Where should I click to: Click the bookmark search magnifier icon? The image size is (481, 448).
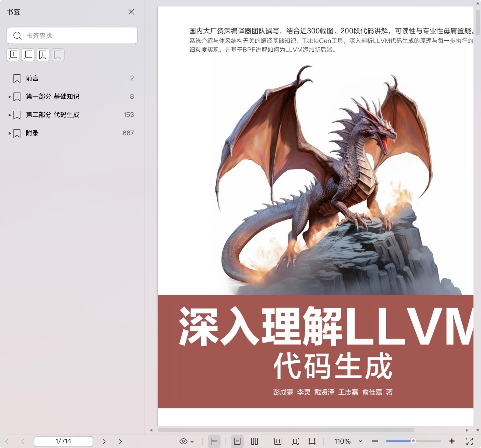tap(17, 35)
